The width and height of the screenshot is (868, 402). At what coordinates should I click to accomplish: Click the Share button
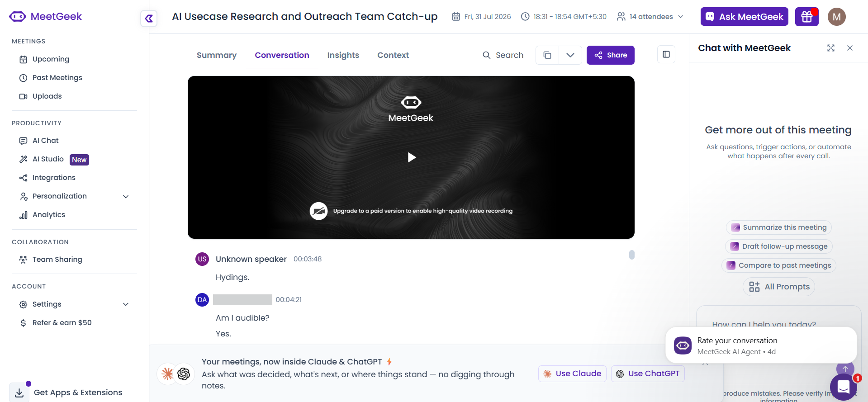point(611,55)
